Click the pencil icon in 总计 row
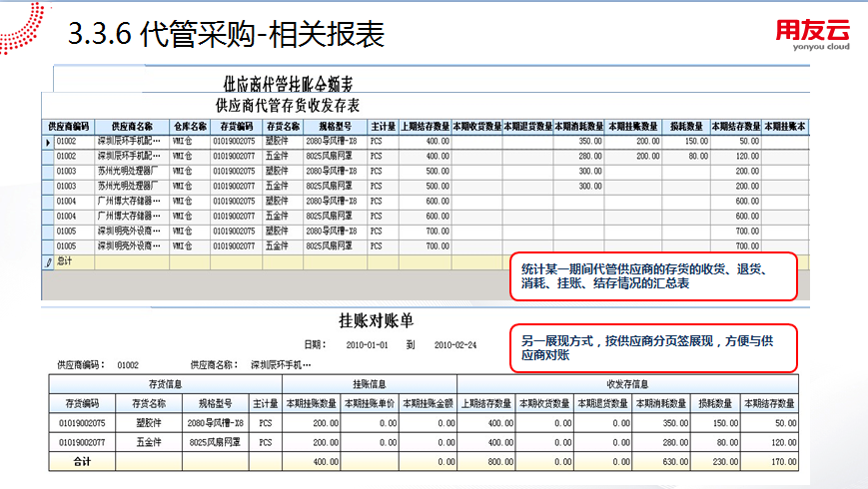 [x=48, y=261]
